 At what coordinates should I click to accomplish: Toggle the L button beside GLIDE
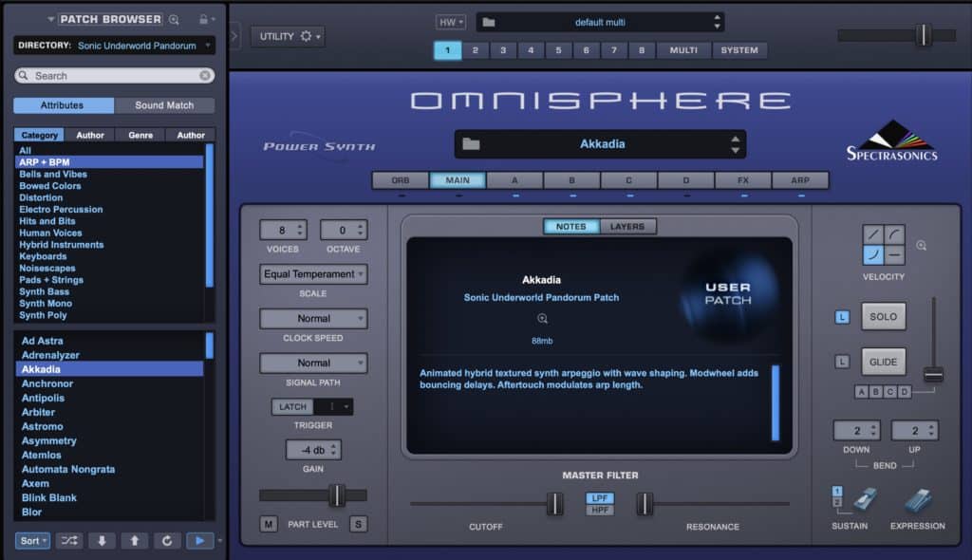[x=842, y=362]
